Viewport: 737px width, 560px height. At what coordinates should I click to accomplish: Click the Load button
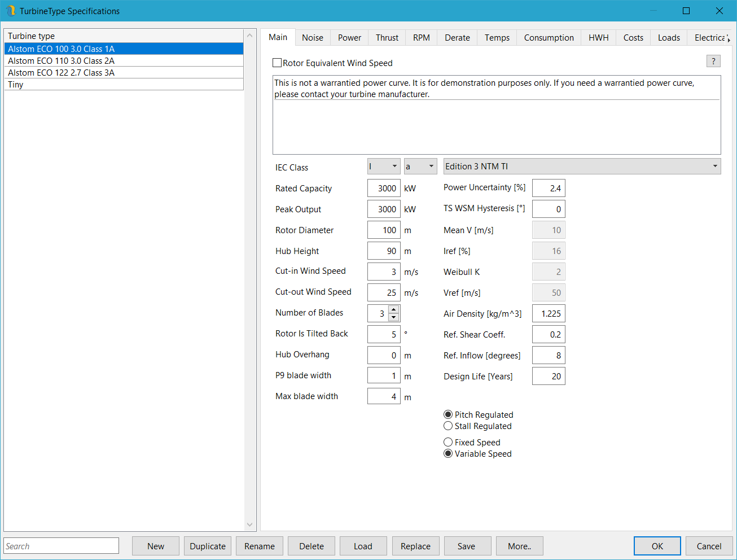click(363, 546)
